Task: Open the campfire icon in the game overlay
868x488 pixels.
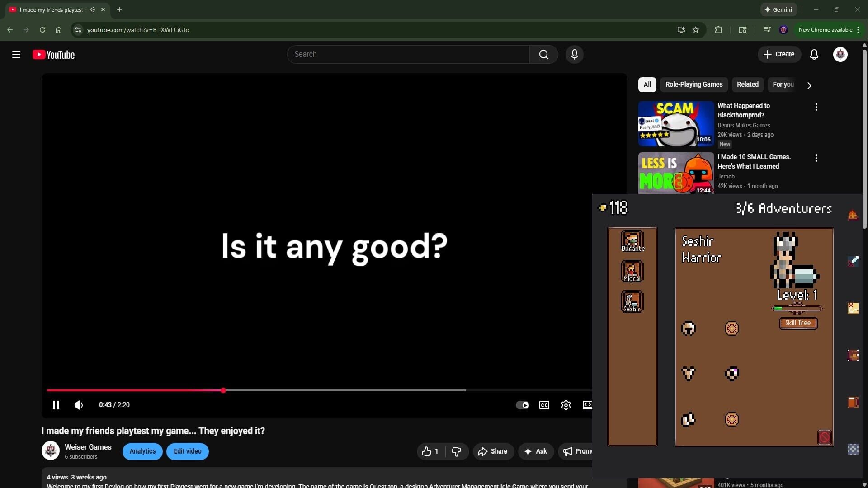Action: 853,215
